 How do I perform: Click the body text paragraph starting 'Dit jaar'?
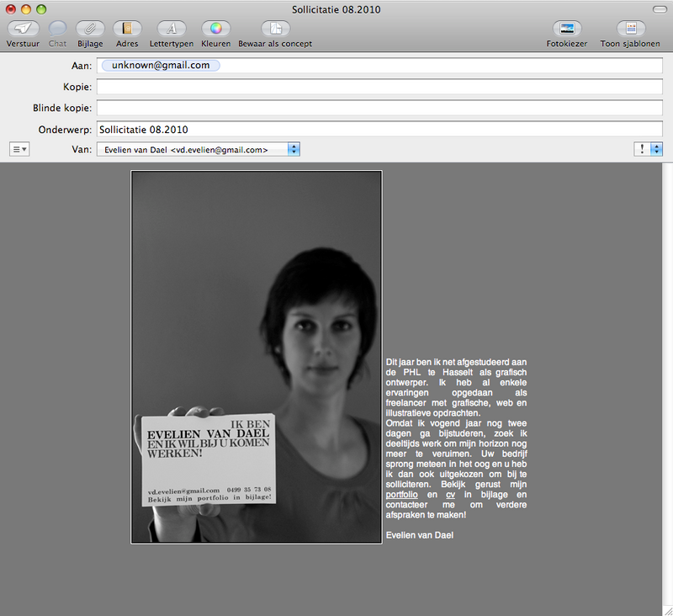(x=456, y=388)
